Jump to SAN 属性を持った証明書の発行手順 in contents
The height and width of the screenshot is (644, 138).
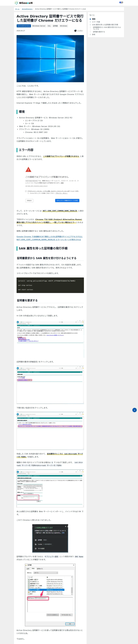[105, 25]
